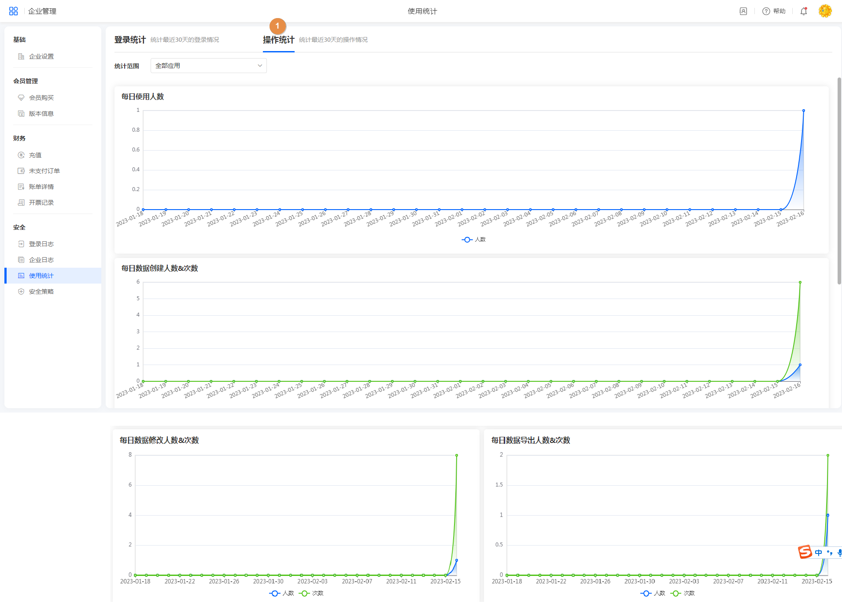Click the user avatar in top right
The width and height of the screenshot is (842, 616).
pos(825,11)
